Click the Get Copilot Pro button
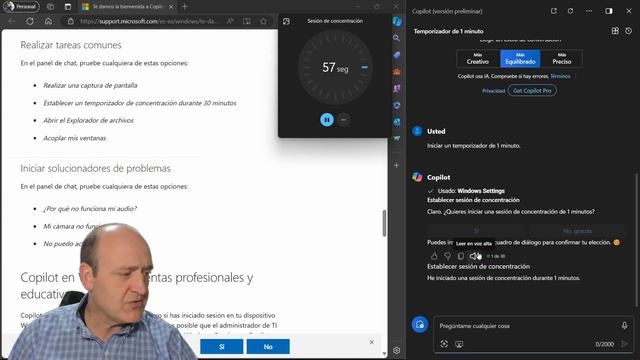The width and height of the screenshot is (640, 360). [532, 91]
